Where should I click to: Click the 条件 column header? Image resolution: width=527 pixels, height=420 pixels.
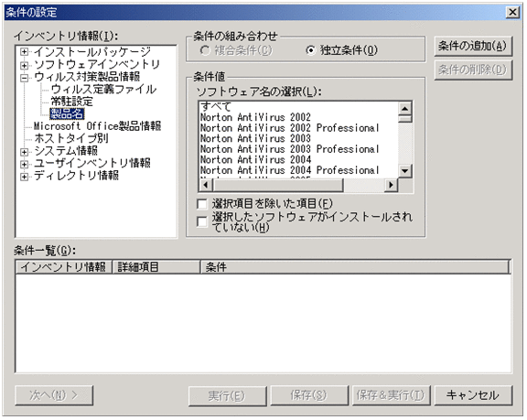[355, 267]
